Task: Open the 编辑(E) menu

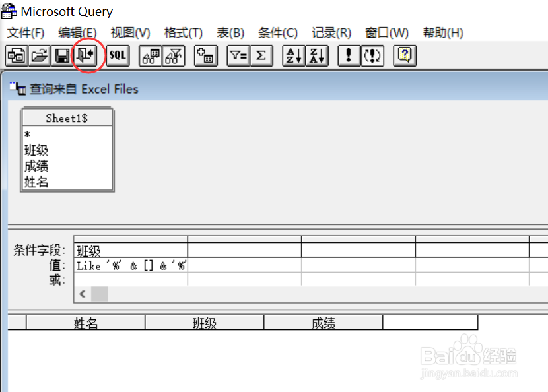Action: (x=77, y=33)
